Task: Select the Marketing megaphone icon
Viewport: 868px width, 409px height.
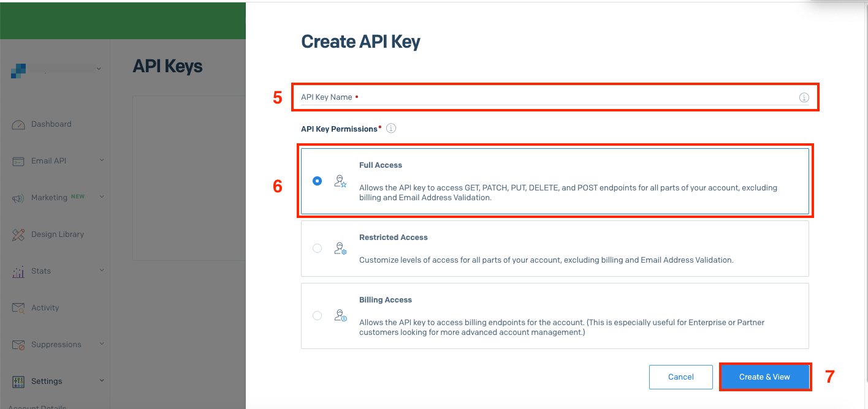Action: 18,197
